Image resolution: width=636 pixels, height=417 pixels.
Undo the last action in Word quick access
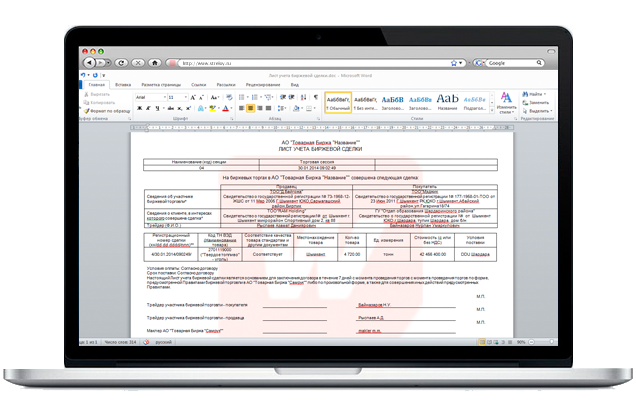click(83, 75)
